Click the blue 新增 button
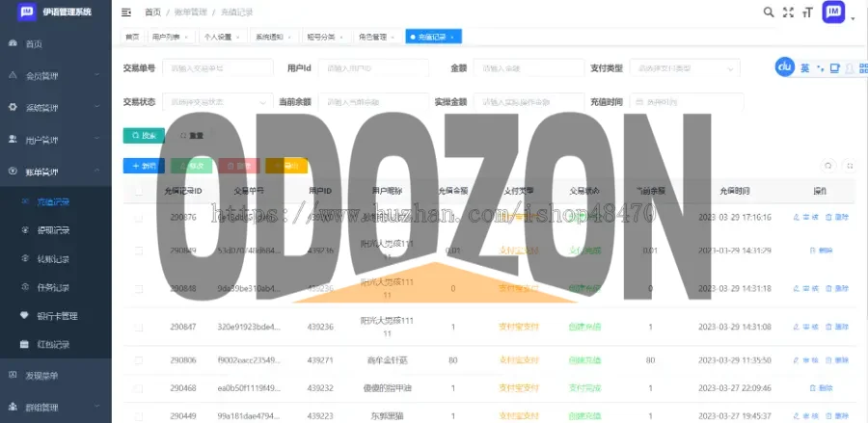 [144, 166]
